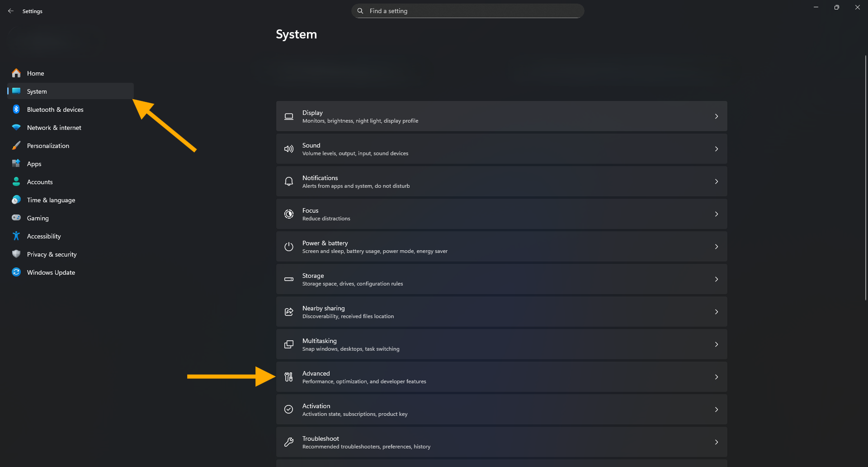Click the Personalization paintbrush icon

pyautogui.click(x=16, y=146)
